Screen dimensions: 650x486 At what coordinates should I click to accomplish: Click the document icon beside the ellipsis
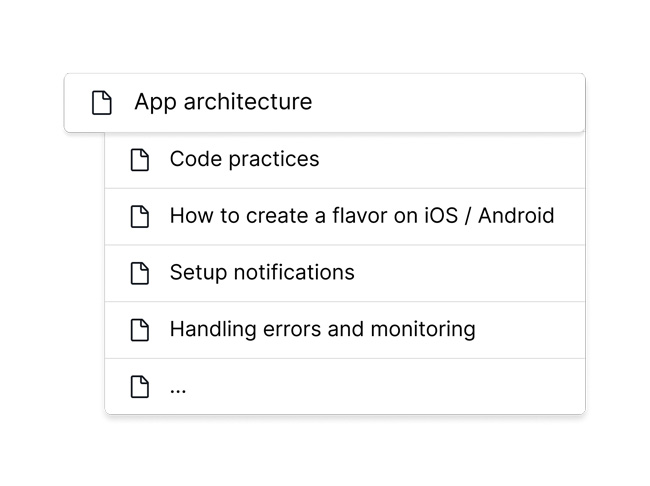click(140, 387)
